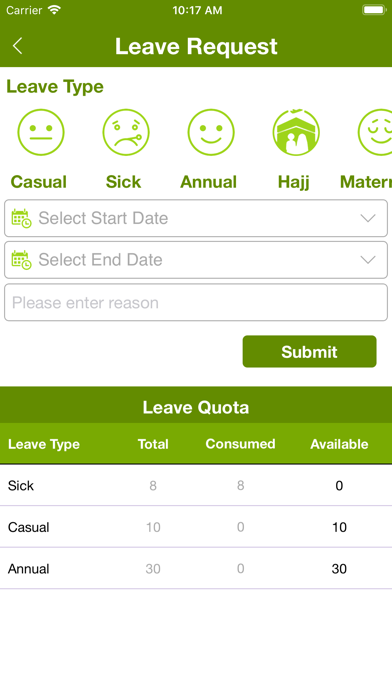Click the Casual leave type label
The height and width of the screenshot is (696, 392).
[x=39, y=182]
